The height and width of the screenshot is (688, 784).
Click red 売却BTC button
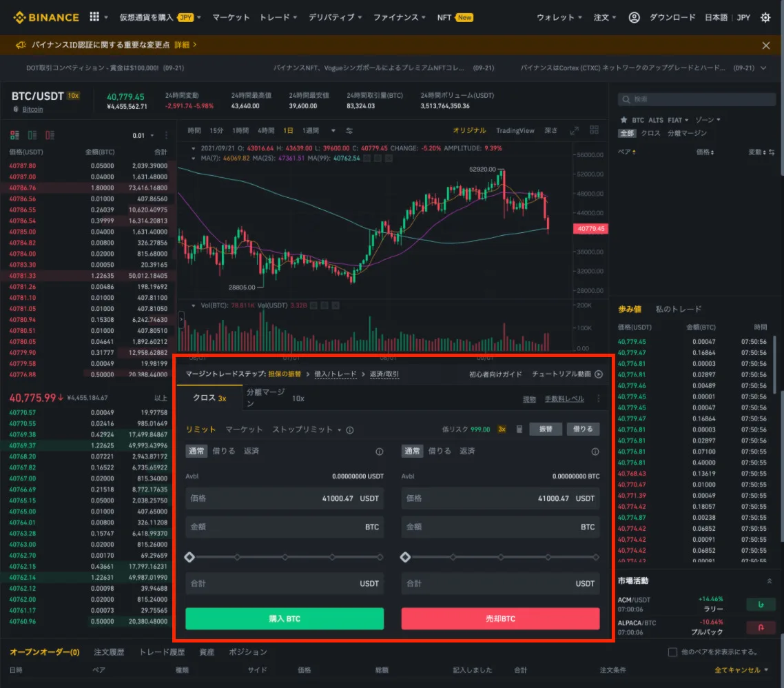point(500,618)
